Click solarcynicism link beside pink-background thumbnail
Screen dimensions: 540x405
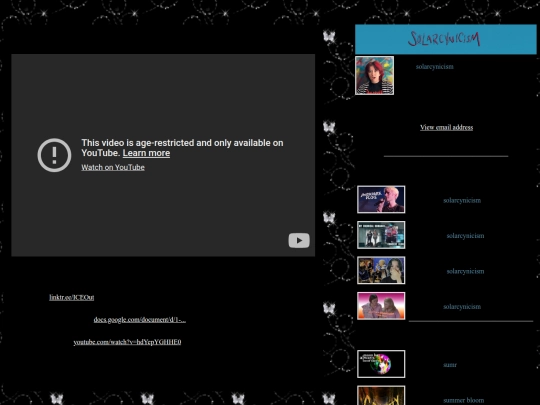[462, 307]
